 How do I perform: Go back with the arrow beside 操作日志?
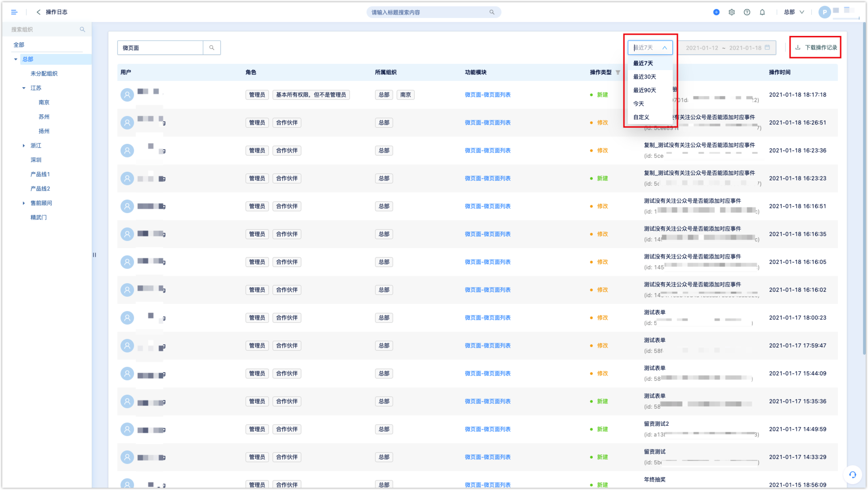(x=38, y=12)
